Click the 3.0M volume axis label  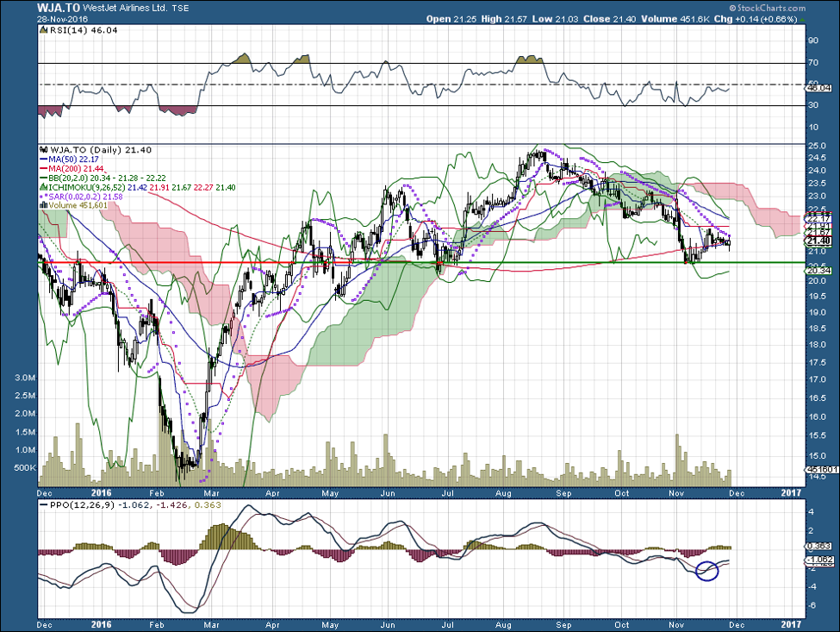coord(25,378)
